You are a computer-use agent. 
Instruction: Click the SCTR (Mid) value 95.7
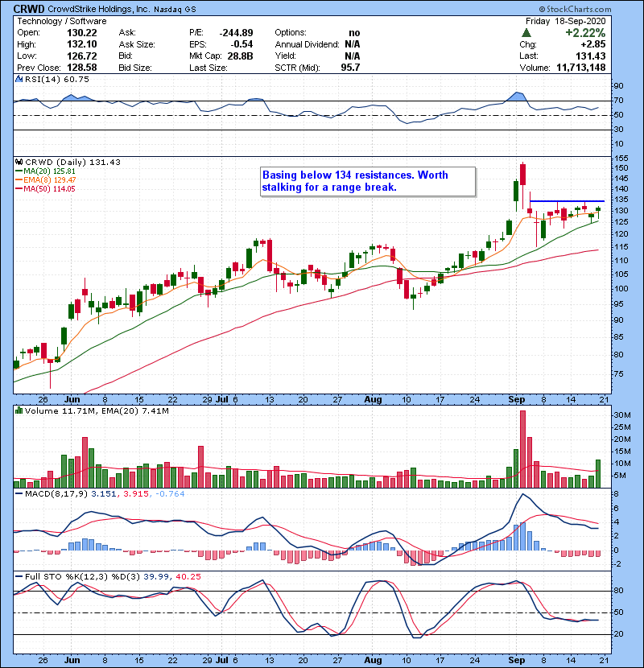350,68
